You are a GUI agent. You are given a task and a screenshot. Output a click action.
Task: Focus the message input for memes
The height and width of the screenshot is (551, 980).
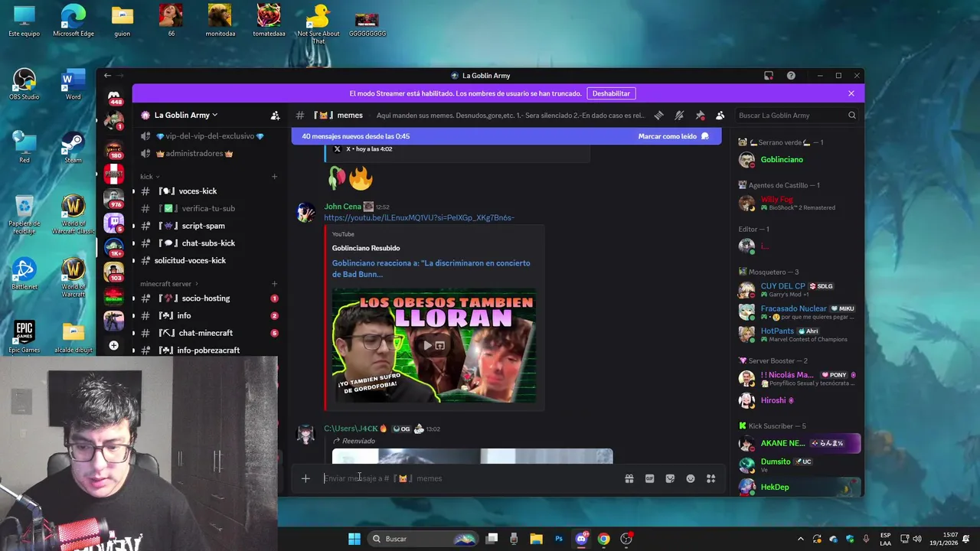click(467, 478)
